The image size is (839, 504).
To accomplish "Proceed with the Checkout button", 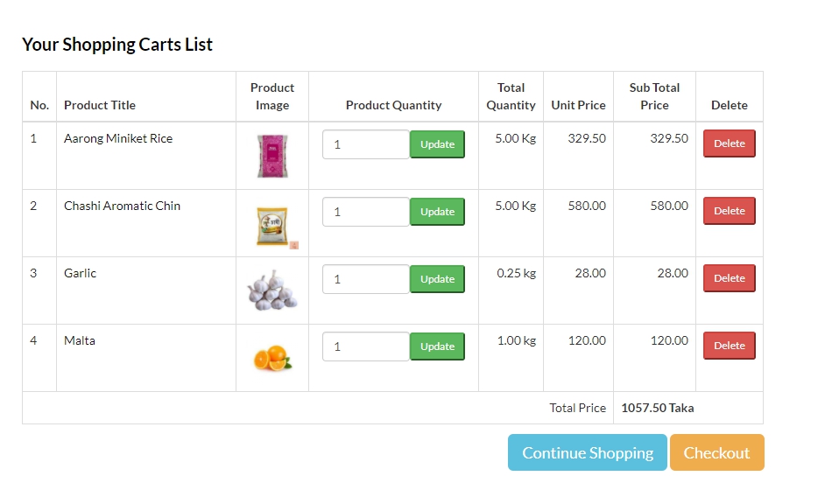I will tap(716, 452).
